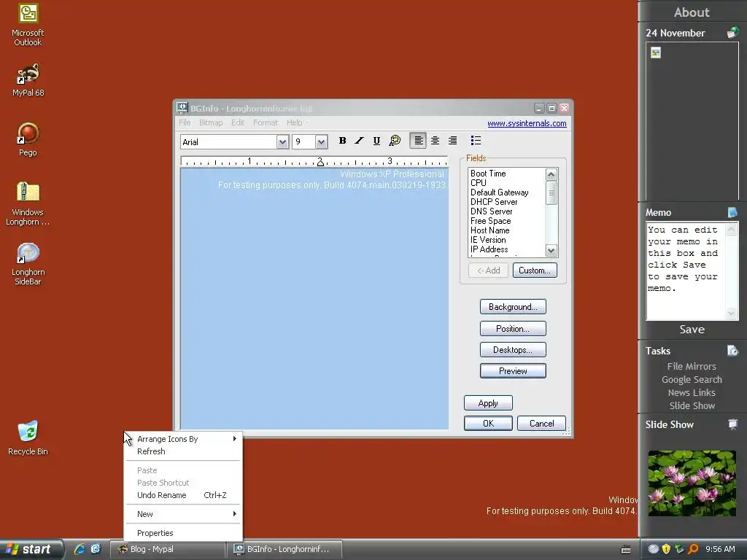Switch to Blog - Mypal taskbar button
The image size is (747, 560).
[x=167, y=549]
